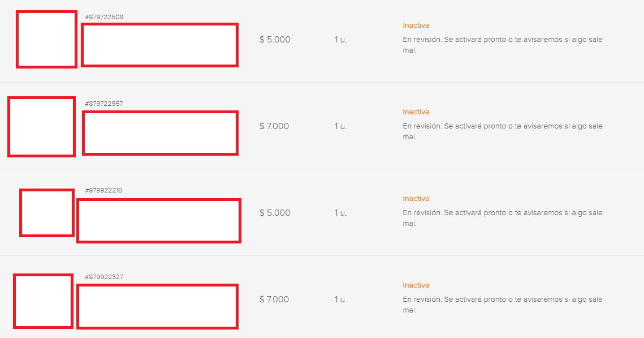Click the 1 u. quantity of listing #879722957
This screenshot has width=644, height=338.
pyautogui.click(x=340, y=126)
